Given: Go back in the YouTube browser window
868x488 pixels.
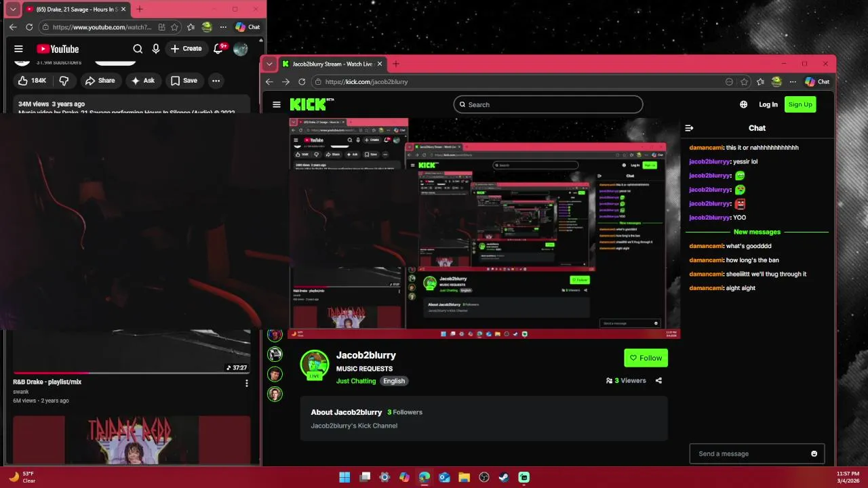Looking at the screenshot, I should 13,27.
